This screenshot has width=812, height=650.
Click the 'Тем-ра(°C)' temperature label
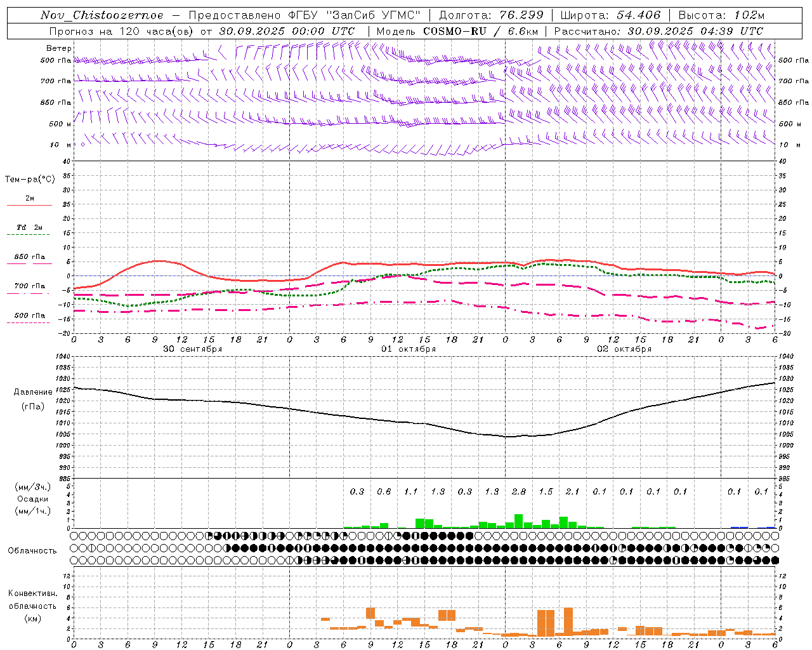tap(30, 180)
